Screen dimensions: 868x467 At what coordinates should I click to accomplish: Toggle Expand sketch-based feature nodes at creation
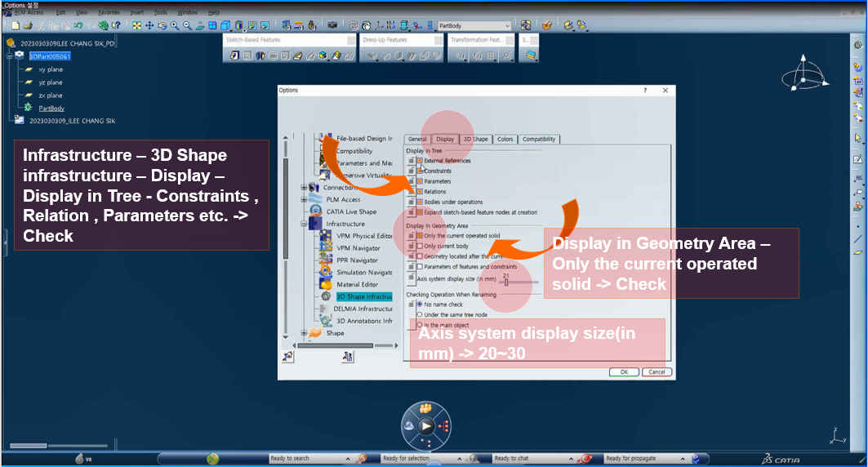click(x=421, y=212)
